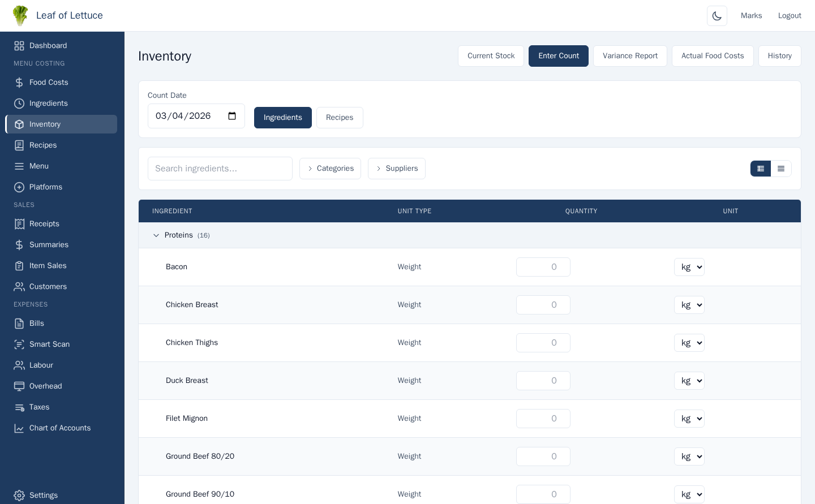
Task: Select the Recipes count type toggle
Action: 340,118
